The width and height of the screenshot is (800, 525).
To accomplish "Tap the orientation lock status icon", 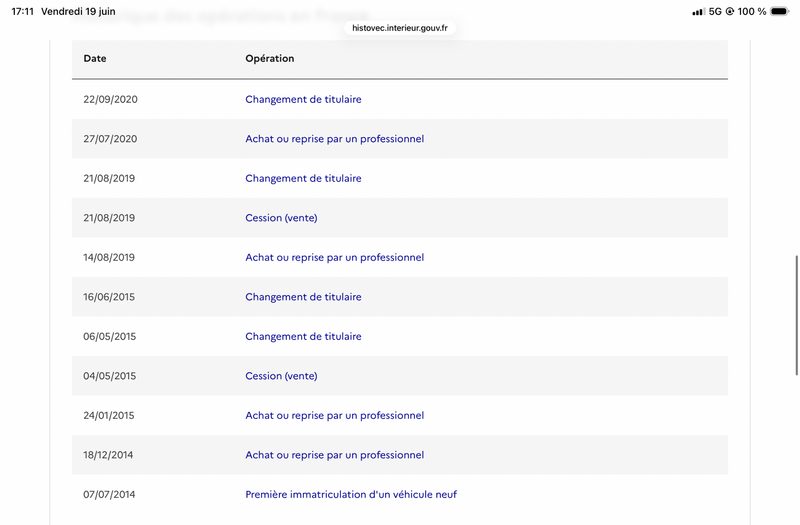I will click(730, 11).
